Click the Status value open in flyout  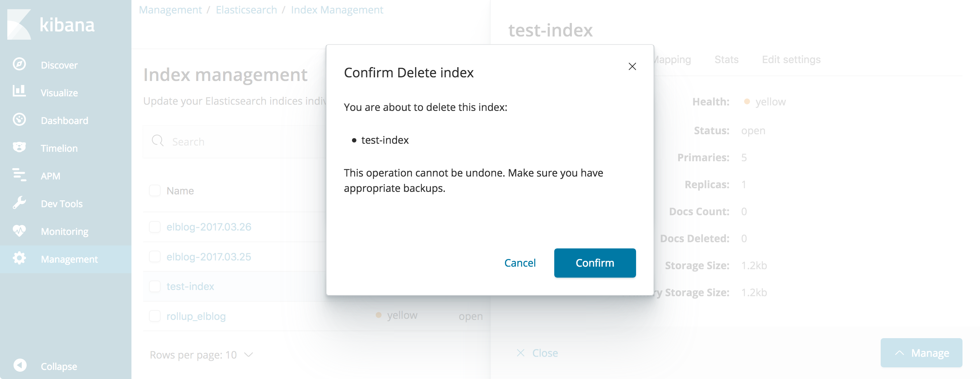(x=753, y=131)
